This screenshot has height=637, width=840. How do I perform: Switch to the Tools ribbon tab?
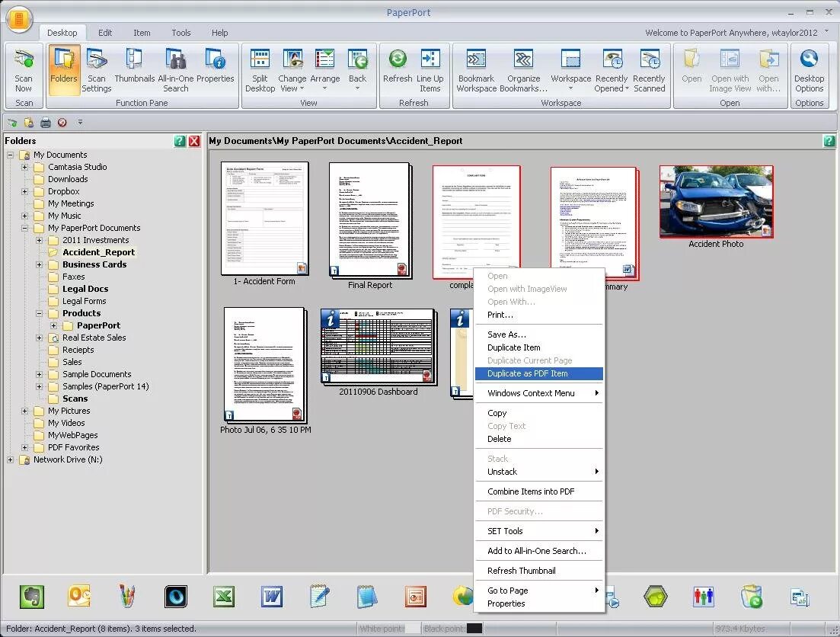click(180, 33)
